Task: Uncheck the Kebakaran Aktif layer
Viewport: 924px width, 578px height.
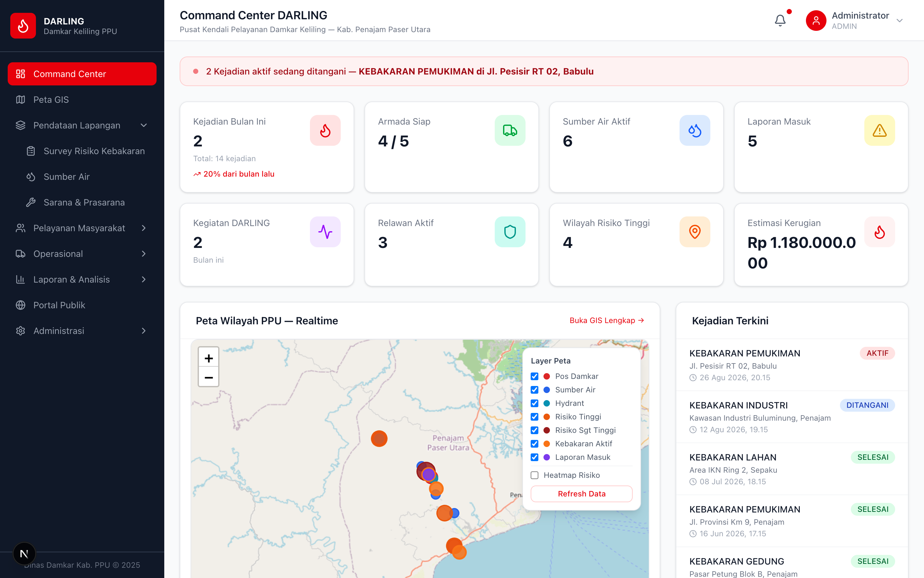Action: (x=535, y=443)
